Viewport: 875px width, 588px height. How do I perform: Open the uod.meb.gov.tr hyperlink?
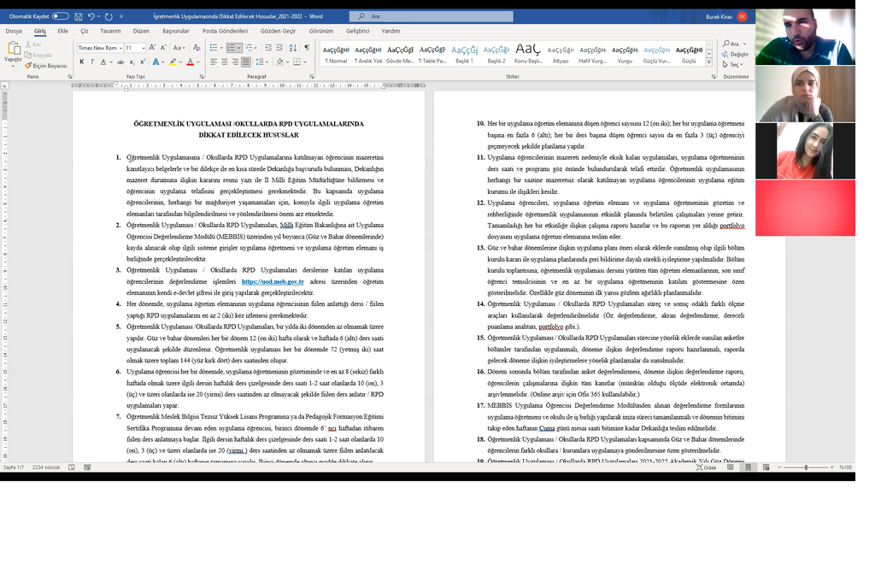(x=273, y=282)
